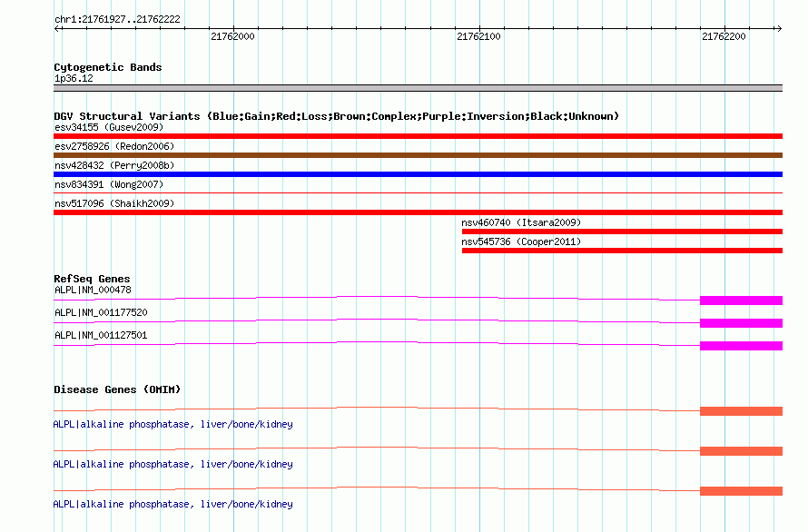
Task: Click the nsv517096 (Shaikh2009) label
Action: (x=114, y=203)
